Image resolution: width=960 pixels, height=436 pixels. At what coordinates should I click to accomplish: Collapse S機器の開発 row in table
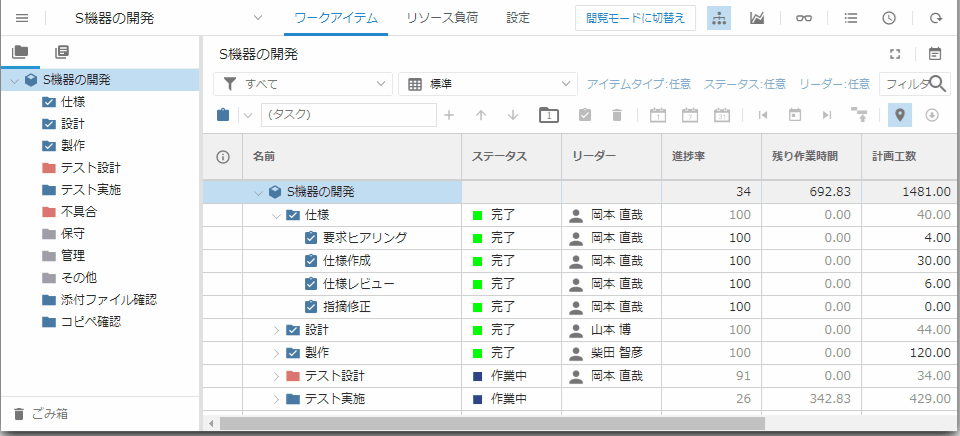click(258, 192)
